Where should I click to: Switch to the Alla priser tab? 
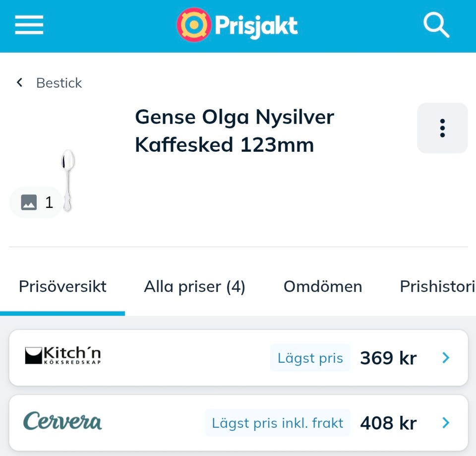click(x=194, y=286)
